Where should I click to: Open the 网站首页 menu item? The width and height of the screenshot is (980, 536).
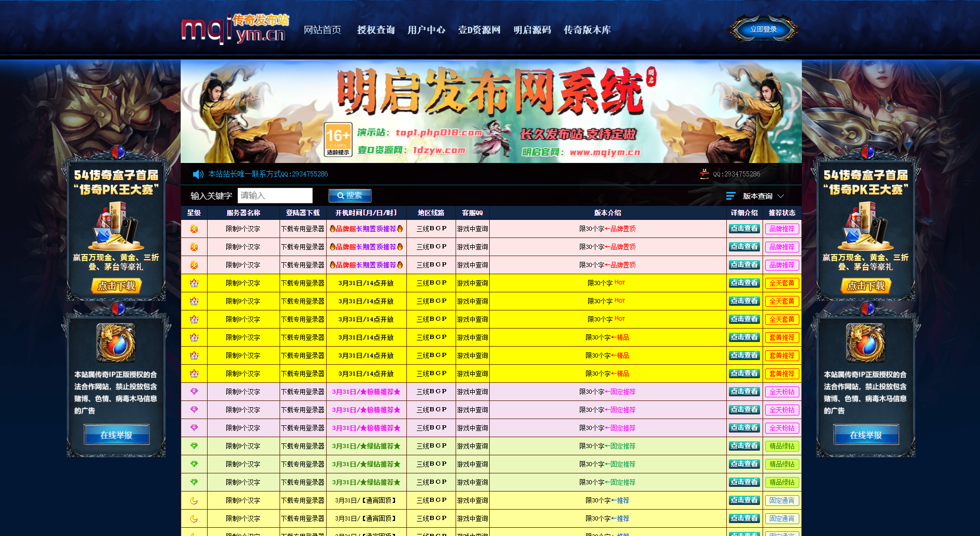pos(322,30)
